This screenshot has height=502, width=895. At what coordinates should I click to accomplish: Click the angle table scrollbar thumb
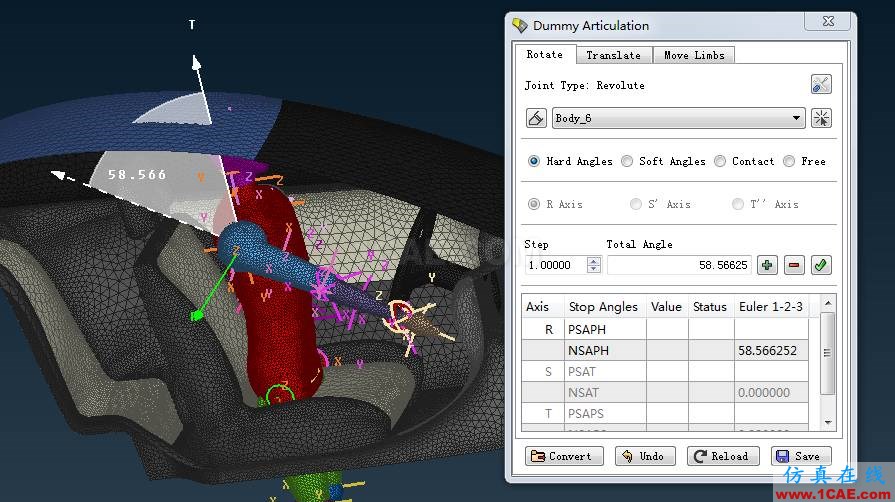click(x=828, y=353)
